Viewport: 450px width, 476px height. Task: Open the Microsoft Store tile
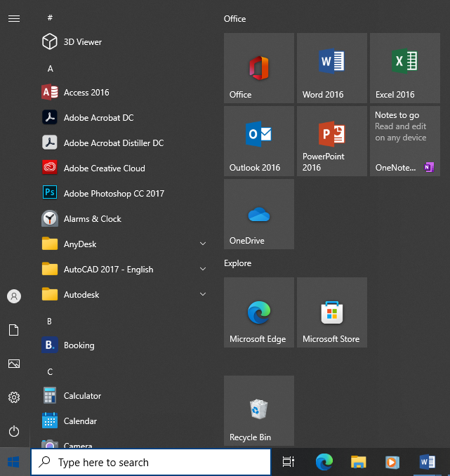tap(332, 312)
